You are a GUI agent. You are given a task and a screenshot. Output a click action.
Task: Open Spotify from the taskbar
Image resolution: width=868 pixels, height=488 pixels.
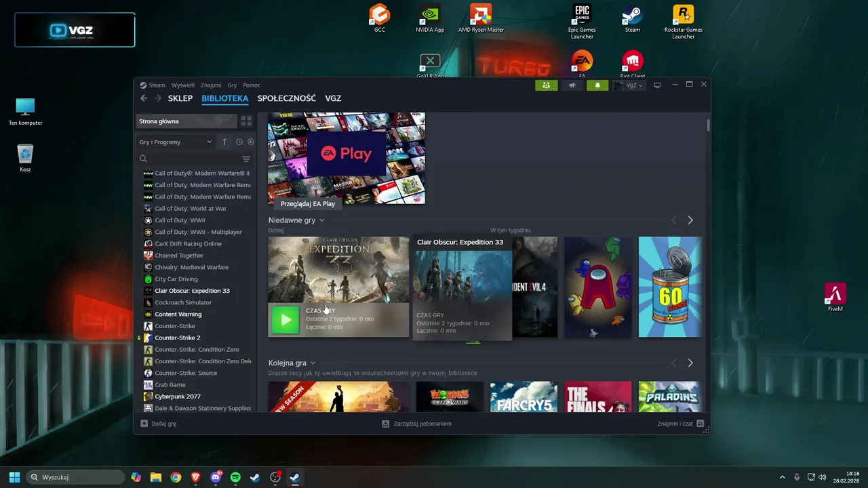235,477
